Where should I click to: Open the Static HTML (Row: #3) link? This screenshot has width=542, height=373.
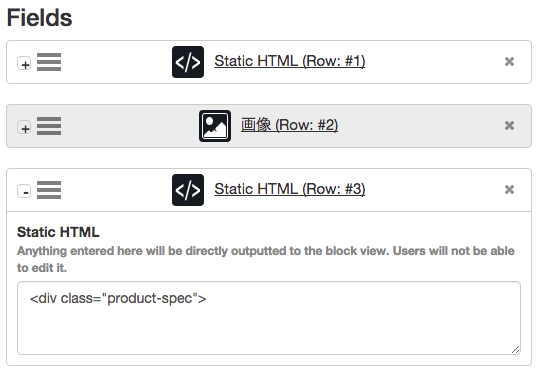(x=290, y=189)
